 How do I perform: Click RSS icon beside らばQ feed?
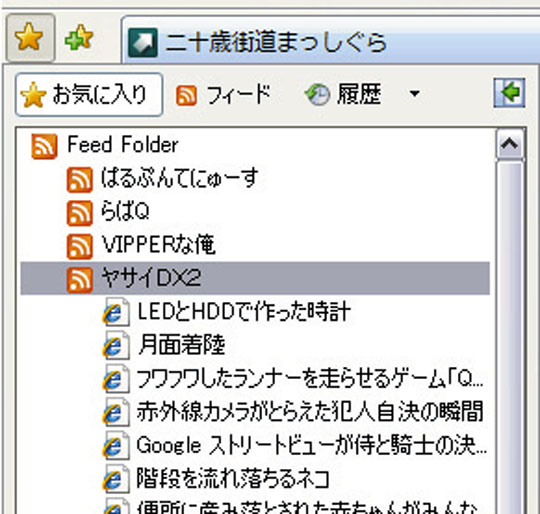pyautogui.click(x=80, y=213)
